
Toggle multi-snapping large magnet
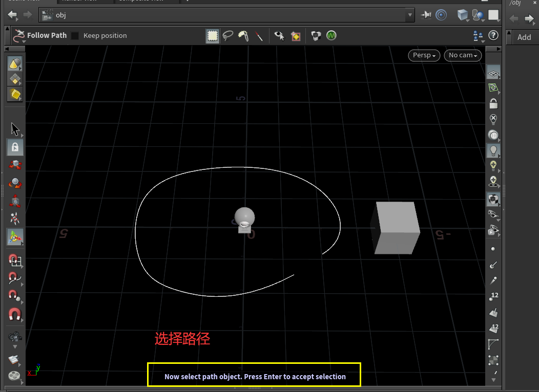pyautogui.click(x=15, y=314)
